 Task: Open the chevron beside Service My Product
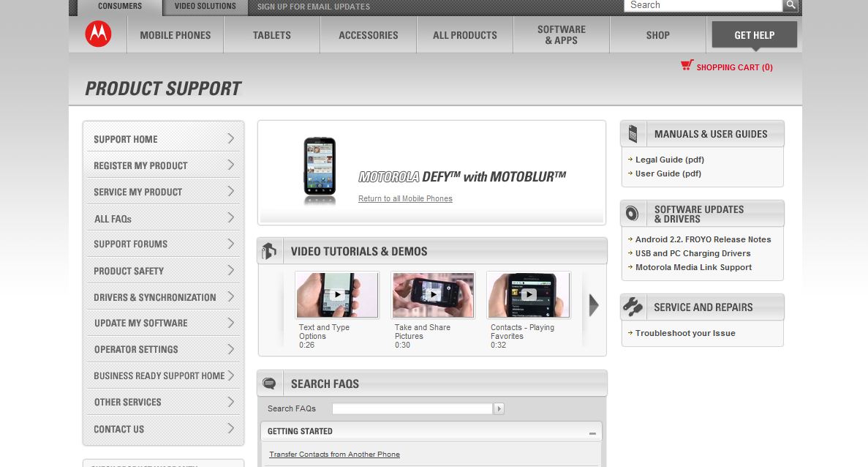pyautogui.click(x=231, y=191)
